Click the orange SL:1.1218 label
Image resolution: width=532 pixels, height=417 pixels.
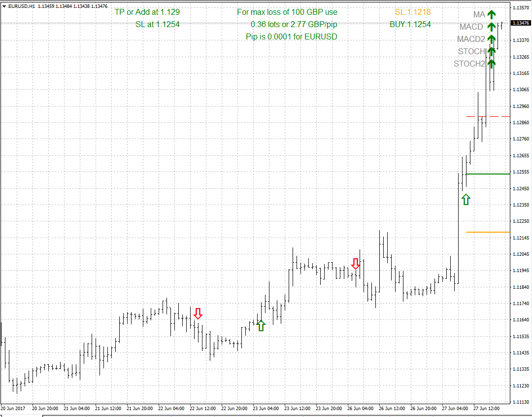[x=413, y=12]
